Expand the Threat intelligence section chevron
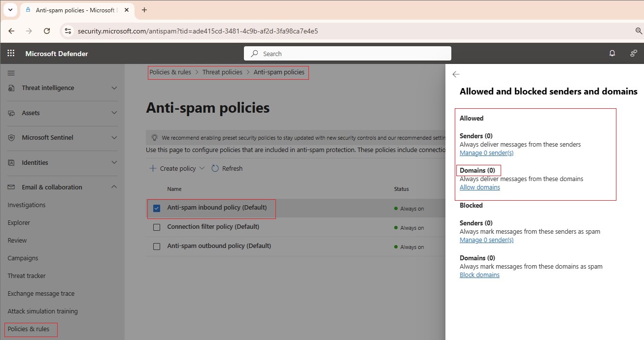Image resolution: width=644 pixels, height=340 pixels. point(114,88)
